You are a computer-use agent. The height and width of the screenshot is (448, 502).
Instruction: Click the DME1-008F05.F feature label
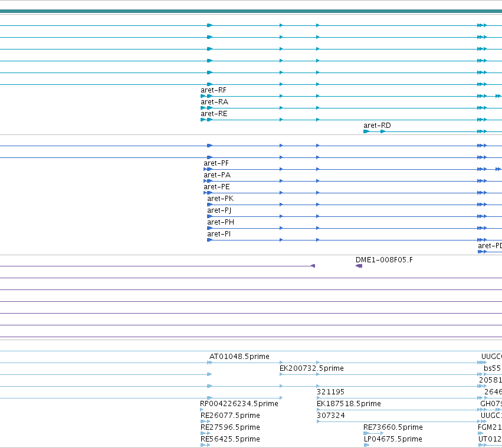pyautogui.click(x=384, y=260)
